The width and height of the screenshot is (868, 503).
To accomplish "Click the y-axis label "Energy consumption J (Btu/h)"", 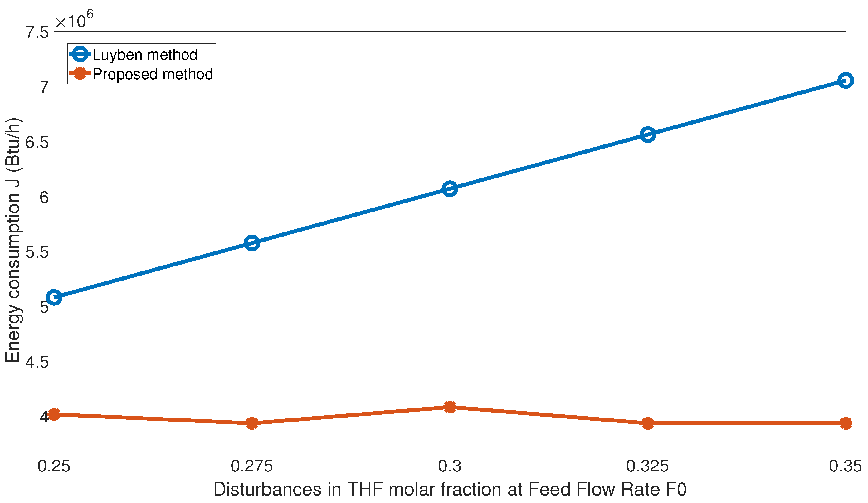I will click(13, 240).
